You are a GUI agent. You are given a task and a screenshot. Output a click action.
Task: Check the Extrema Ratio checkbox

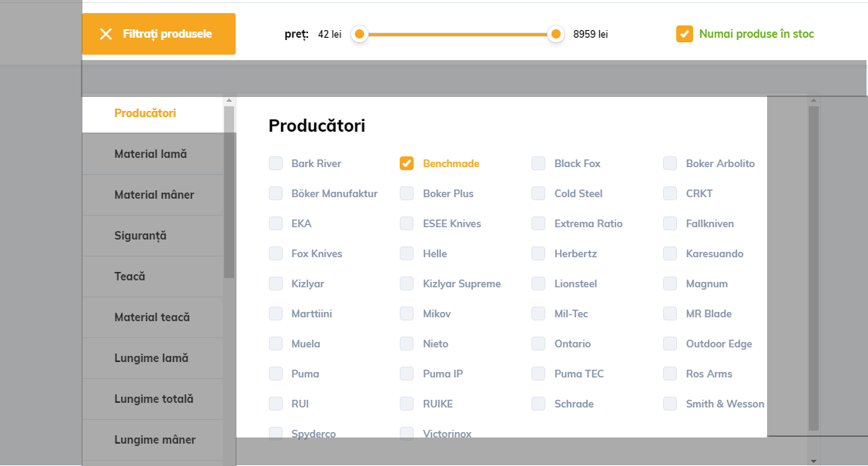pos(538,223)
